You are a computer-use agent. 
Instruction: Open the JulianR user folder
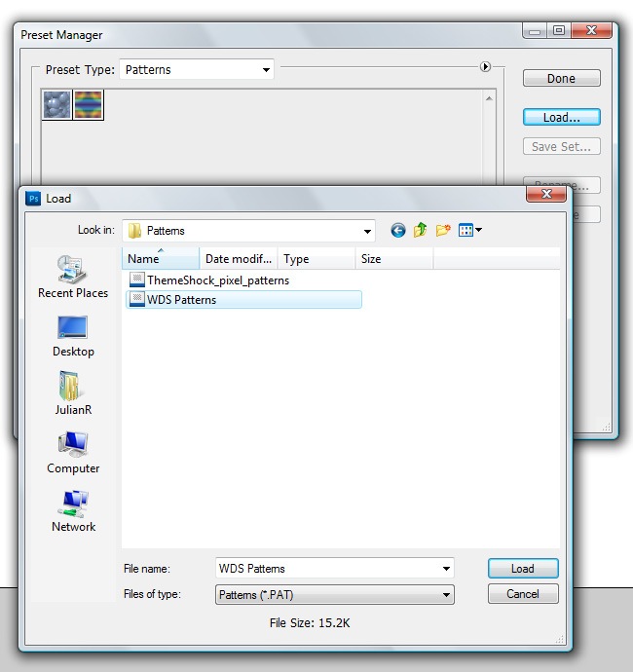pos(73,394)
